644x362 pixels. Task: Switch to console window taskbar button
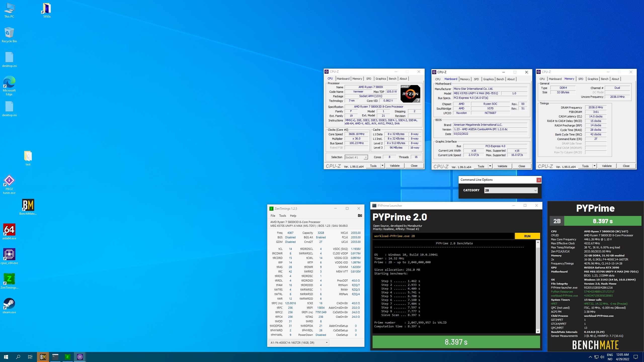click(x=55, y=357)
